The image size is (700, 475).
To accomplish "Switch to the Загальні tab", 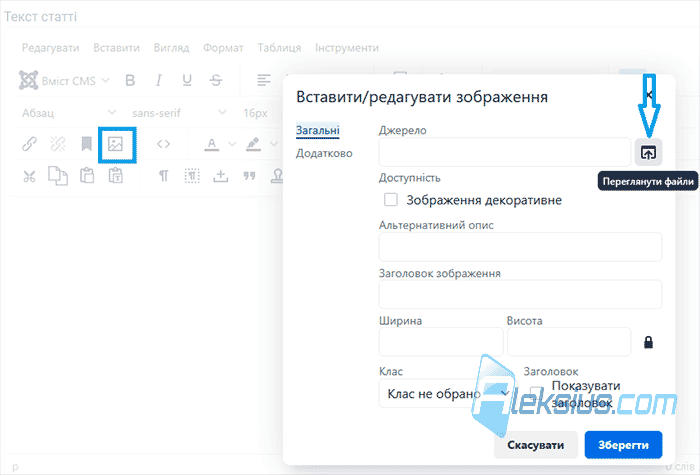I will (x=317, y=130).
